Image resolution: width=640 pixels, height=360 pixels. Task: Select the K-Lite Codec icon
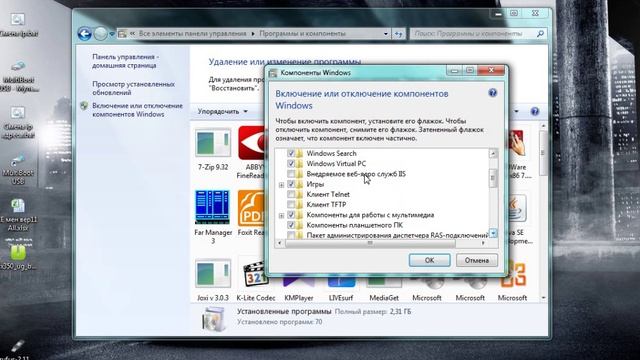point(255,274)
